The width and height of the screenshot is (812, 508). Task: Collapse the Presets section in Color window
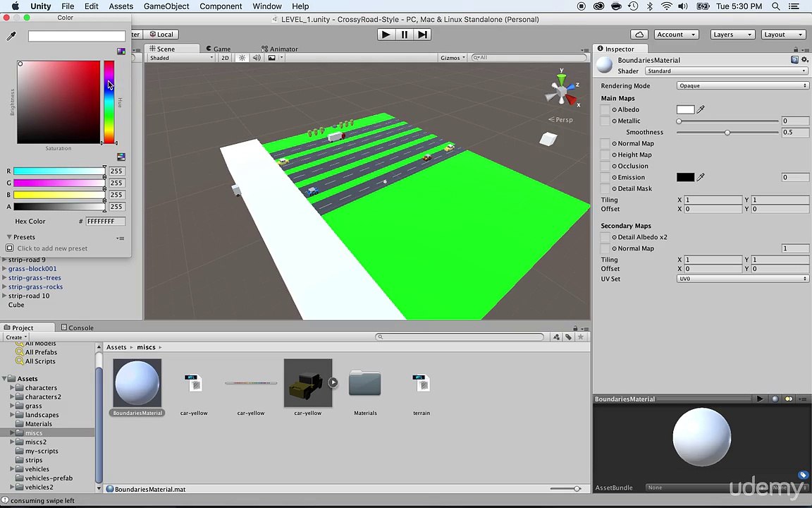point(8,237)
